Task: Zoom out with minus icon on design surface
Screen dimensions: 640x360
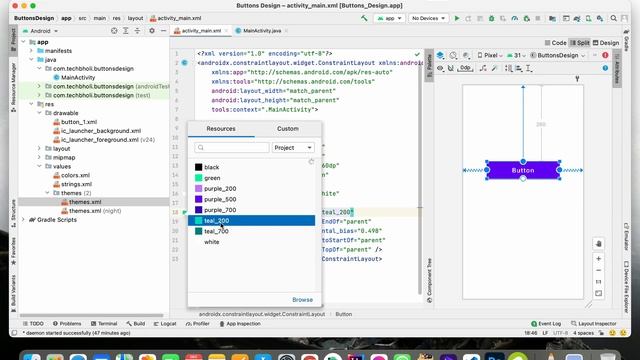Action: pos(598,270)
